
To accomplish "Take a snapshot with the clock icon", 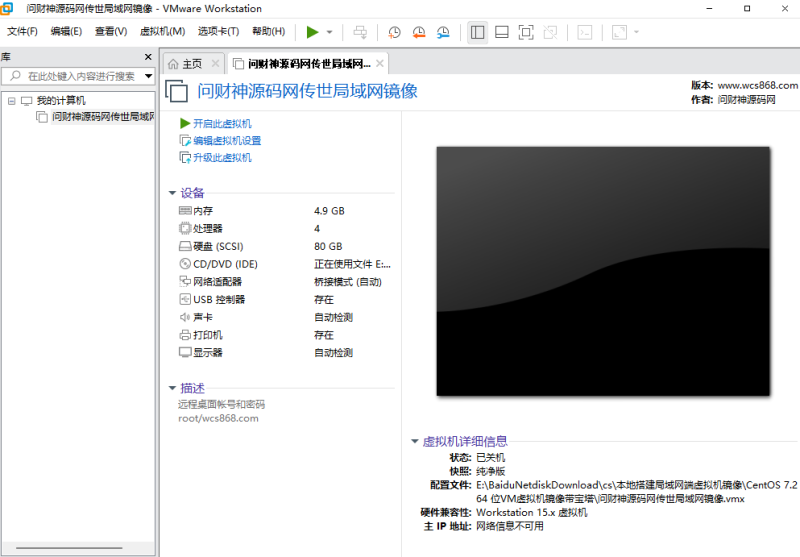I will (x=394, y=32).
